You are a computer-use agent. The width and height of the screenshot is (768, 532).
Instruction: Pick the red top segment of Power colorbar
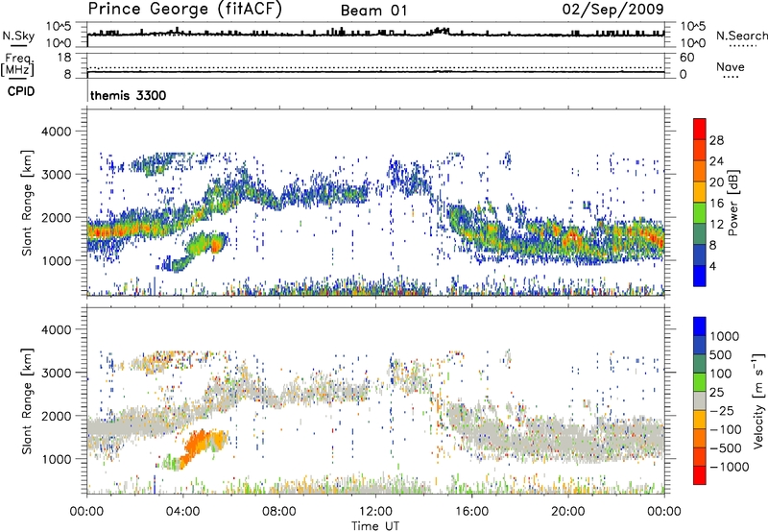coord(700,129)
